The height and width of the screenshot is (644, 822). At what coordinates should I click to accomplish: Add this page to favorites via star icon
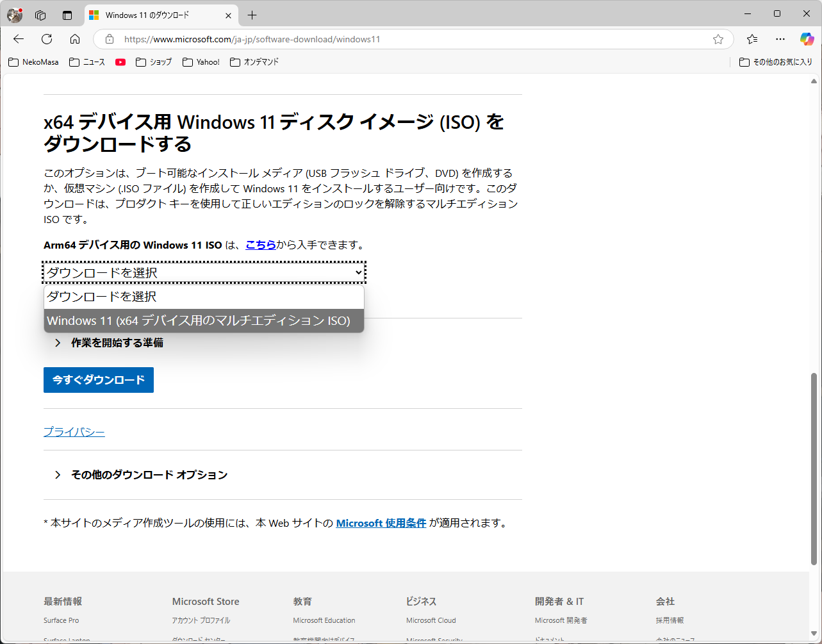pos(718,38)
